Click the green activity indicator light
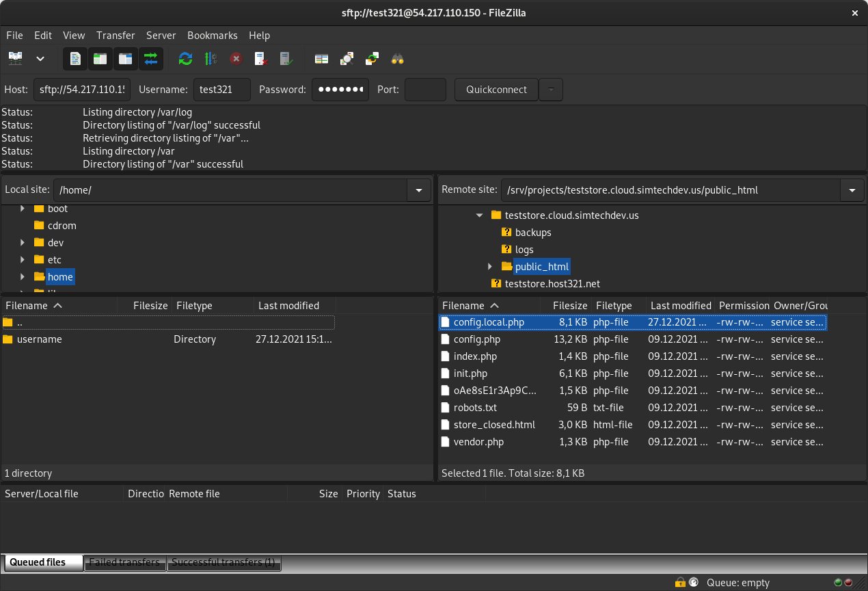 [838, 583]
